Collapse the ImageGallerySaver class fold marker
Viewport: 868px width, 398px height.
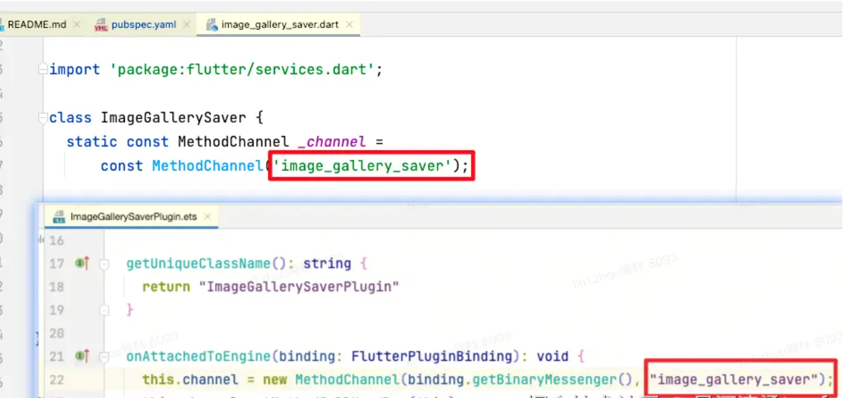(43, 118)
